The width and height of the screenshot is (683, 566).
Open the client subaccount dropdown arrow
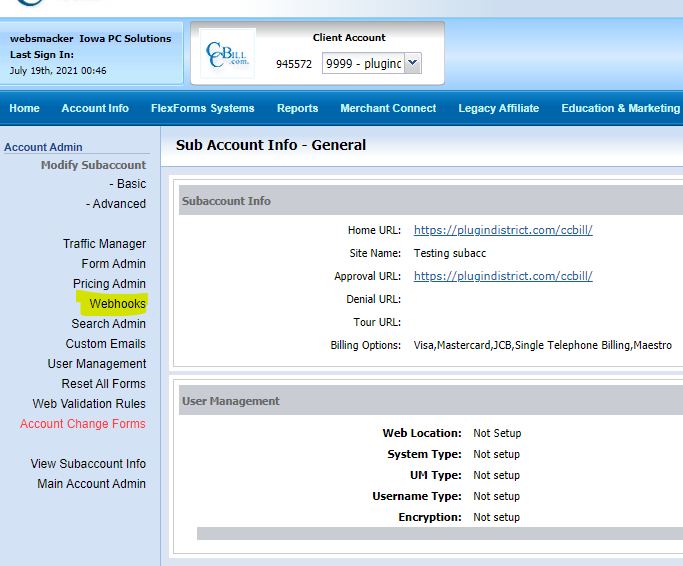click(413, 63)
